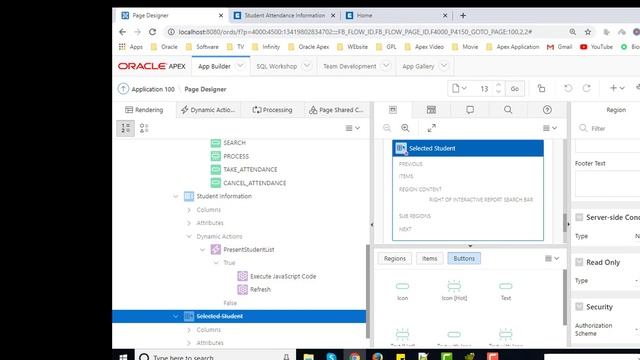Open Skype from the taskbar
Image resolution: width=640 pixels, height=360 pixels.
[x=331, y=356]
